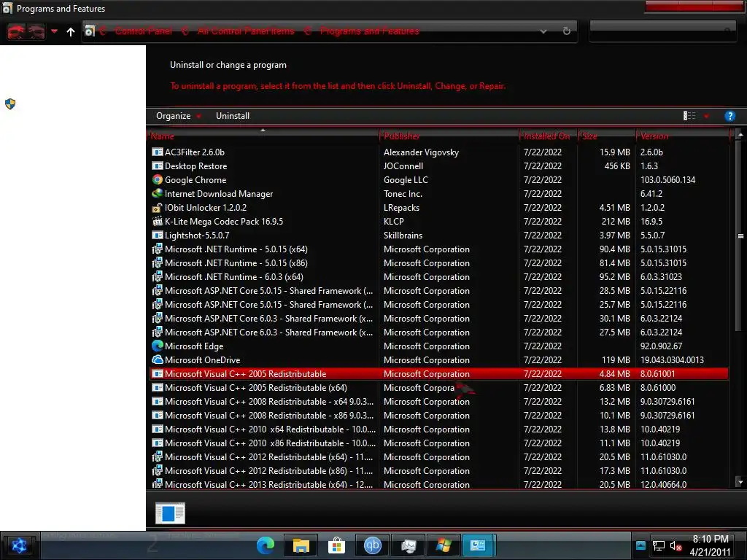Open Microsoft Edge from the taskbar

[x=266, y=545]
